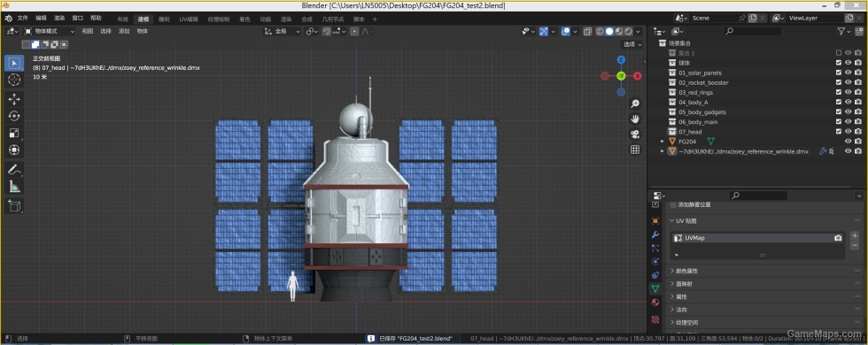Open the pivot point dropdown
This screenshot has height=345, width=868.
(312, 32)
